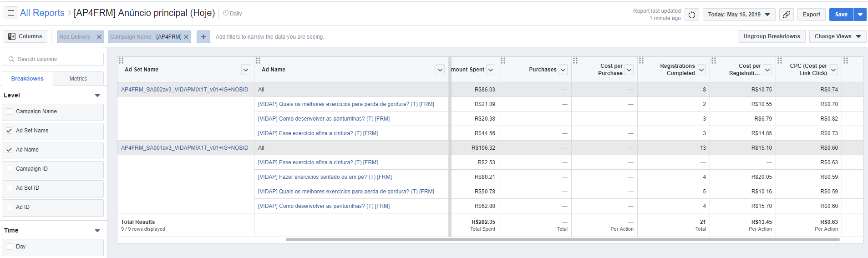Remove the Had Delivery filter
The image size is (868, 258).
tap(99, 37)
